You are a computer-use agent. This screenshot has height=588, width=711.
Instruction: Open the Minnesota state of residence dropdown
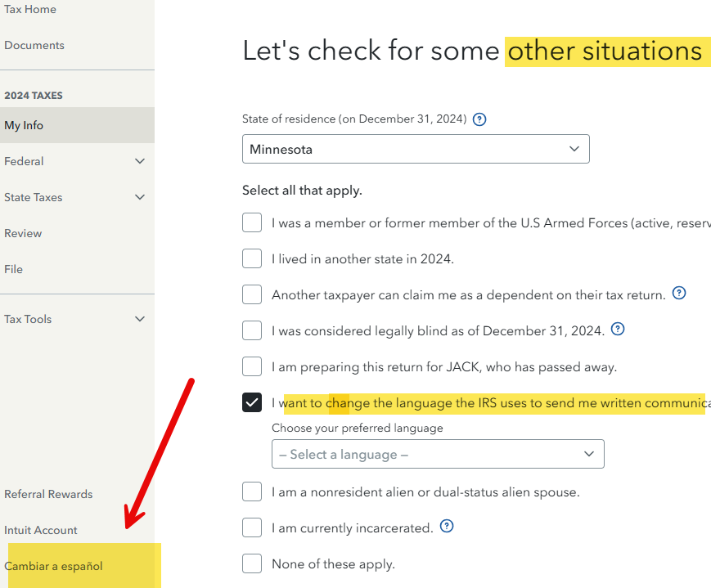point(416,150)
